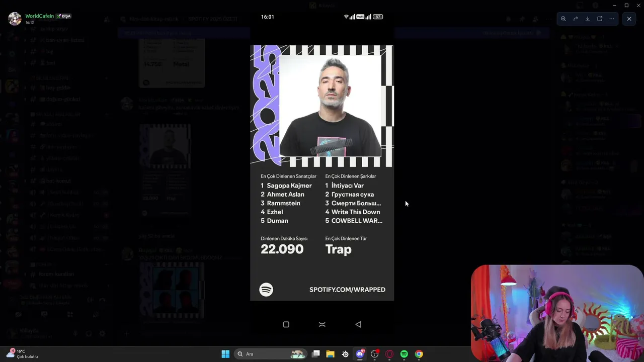
Task: Open Google Chrome from the taskbar
Action: tap(419, 354)
